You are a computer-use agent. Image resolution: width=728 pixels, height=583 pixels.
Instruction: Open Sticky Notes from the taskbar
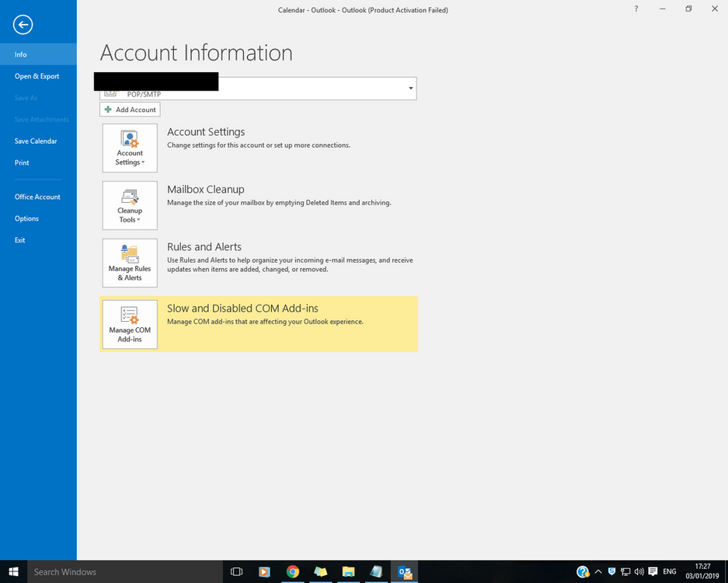tap(320, 572)
